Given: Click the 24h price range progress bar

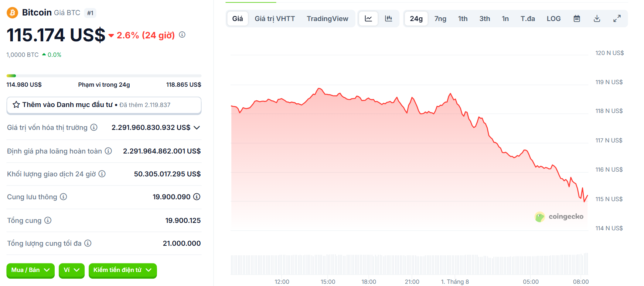Looking at the screenshot, I should pos(104,76).
